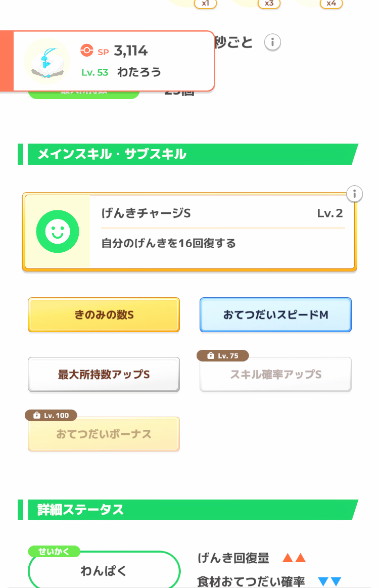Screen dimensions: 379x588
Task: Open the main skill card info icon
Action: tap(355, 194)
